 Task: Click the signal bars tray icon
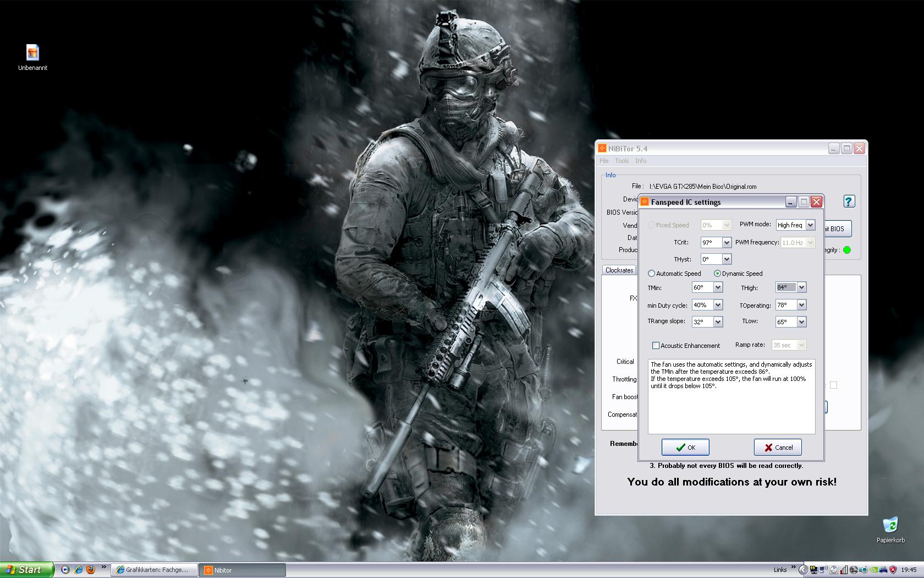coord(844,570)
